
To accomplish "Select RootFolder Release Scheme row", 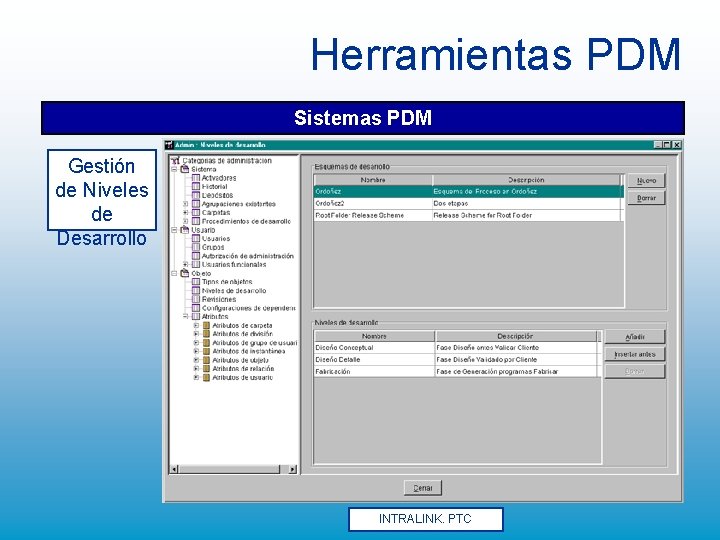I will pyautogui.click(x=469, y=215).
